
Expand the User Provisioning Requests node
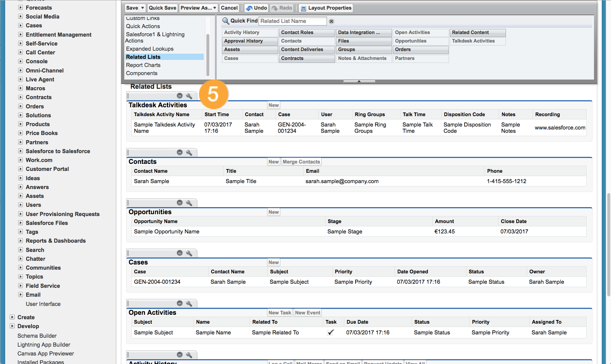click(21, 214)
